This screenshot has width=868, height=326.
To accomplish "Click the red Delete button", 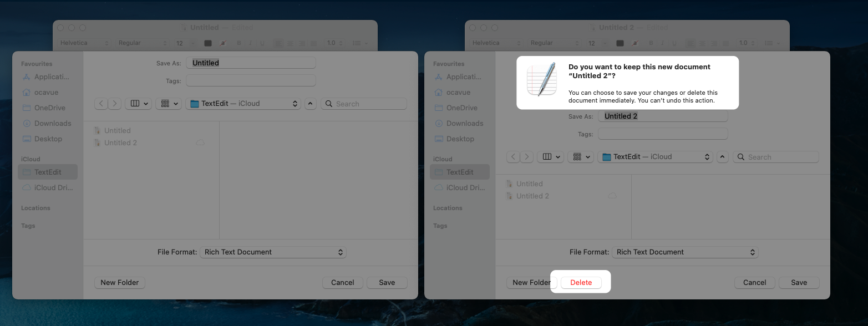I will click(x=581, y=282).
